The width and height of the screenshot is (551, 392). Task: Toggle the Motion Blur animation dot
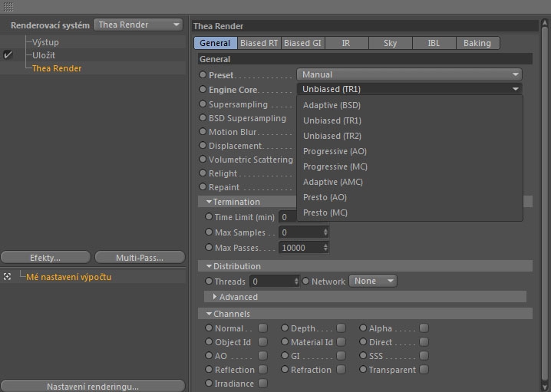pyautogui.click(x=203, y=131)
